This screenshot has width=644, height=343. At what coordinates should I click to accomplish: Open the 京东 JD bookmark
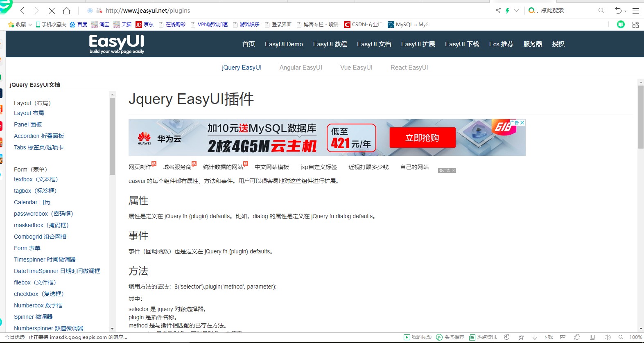(145, 25)
